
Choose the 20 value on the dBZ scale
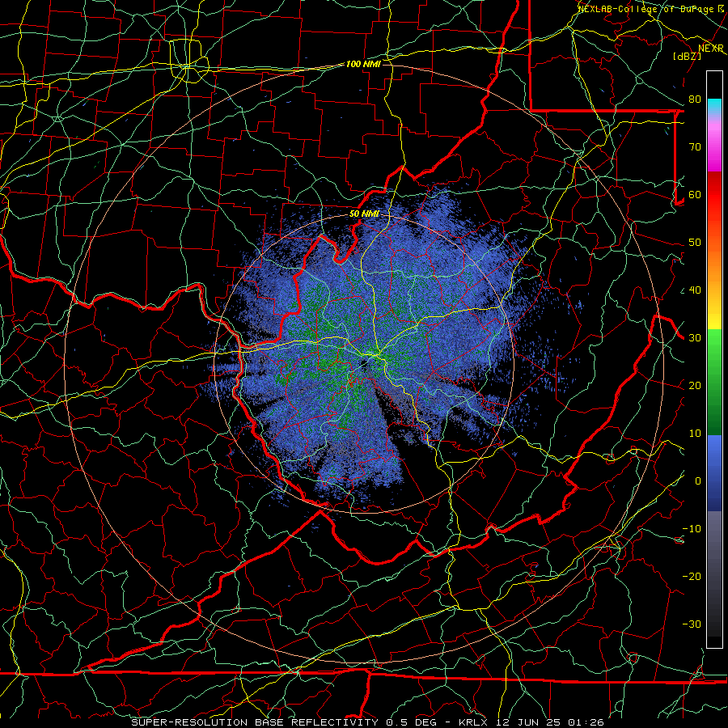click(x=695, y=386)
